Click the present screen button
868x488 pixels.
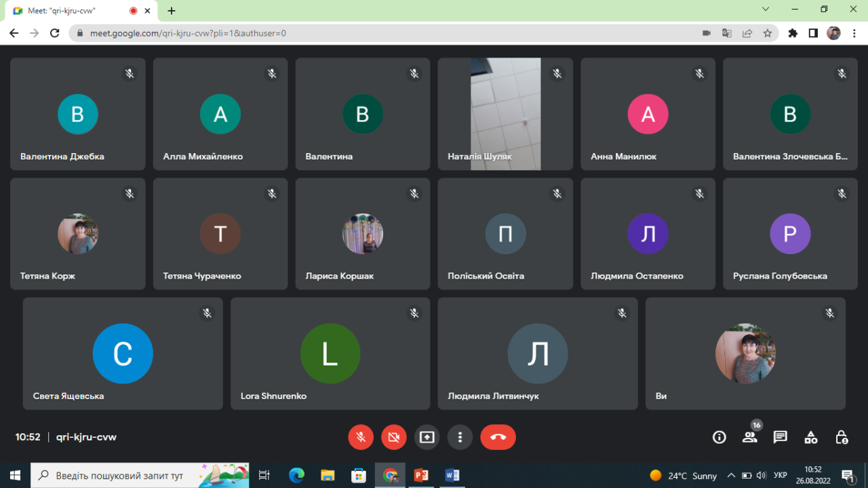click(x=427, y=437)
